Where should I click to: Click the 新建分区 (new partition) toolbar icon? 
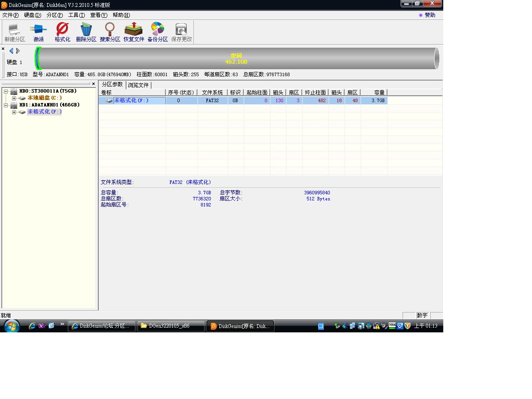click(x=15, y=32)
